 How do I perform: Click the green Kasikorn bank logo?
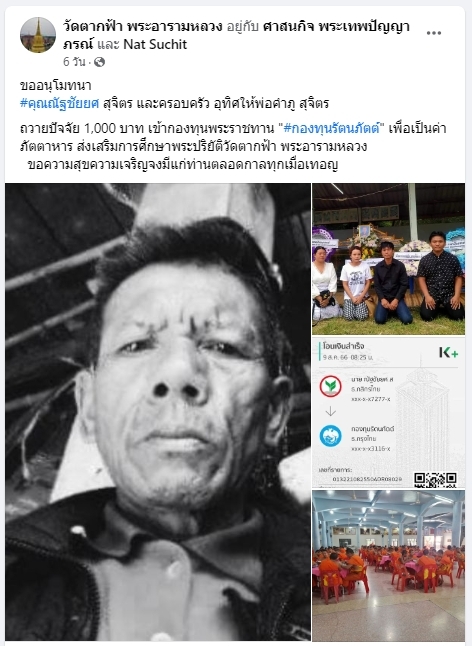click(x=330, y=386)
